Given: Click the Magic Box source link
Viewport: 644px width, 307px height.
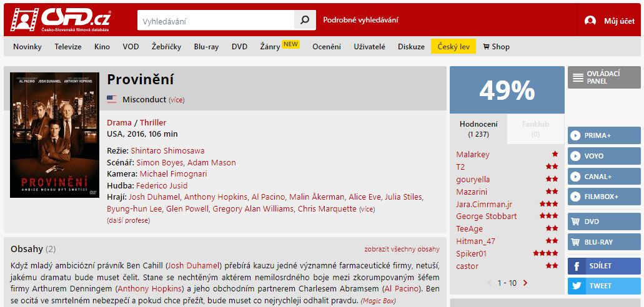Looking at the screenshot, I should (378, 301).
